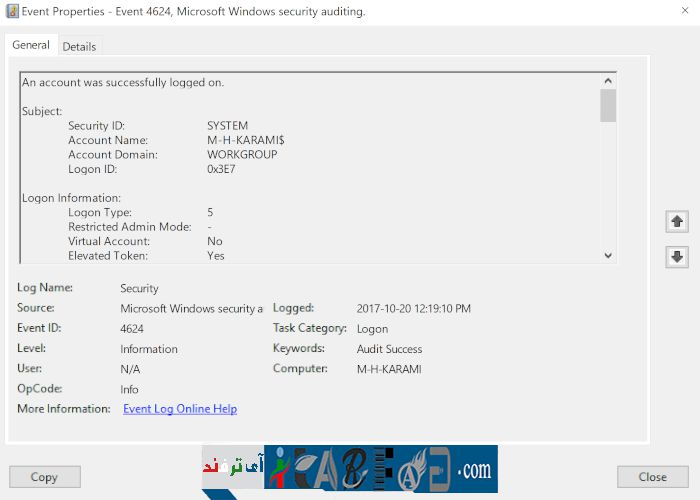Click the Computer value M-H-KARAMI
700x500 pixels.
[x=389, y=369]
